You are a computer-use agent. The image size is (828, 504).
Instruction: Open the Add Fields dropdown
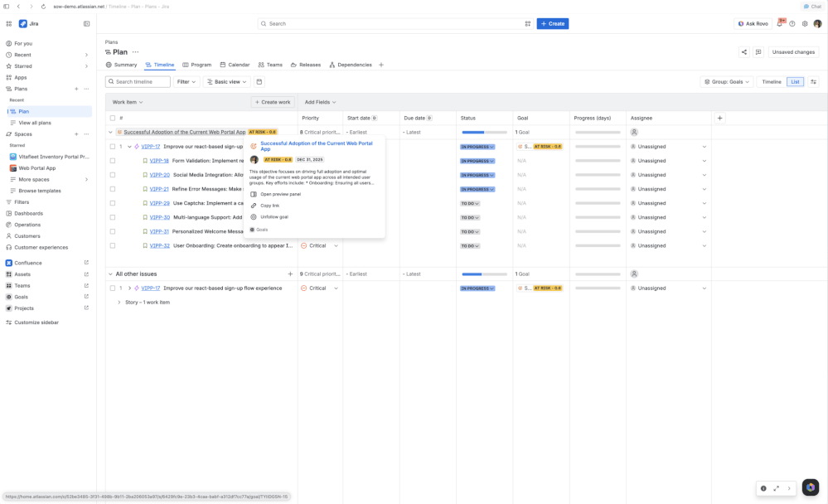point(320,102)
